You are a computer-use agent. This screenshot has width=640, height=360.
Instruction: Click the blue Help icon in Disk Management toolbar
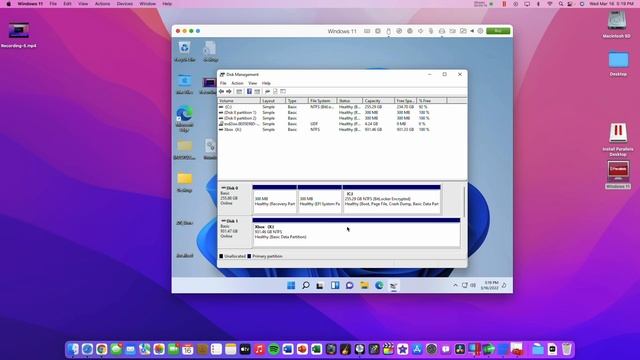click(x=249, y=91)
